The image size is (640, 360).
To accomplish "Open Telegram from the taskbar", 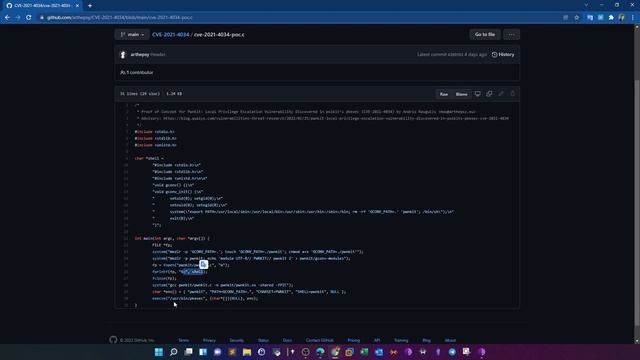I will click(452, 352).
